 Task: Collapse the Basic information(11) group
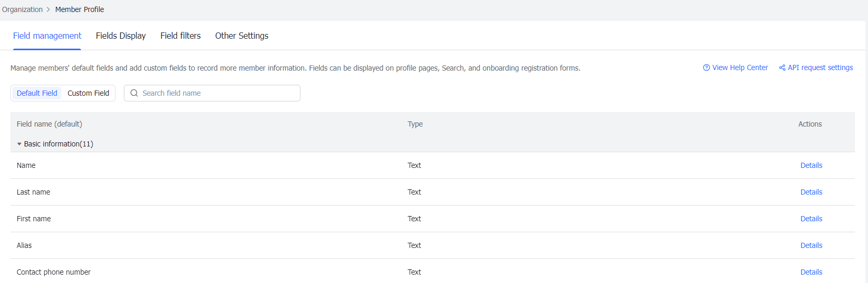[x=19, y=144]
